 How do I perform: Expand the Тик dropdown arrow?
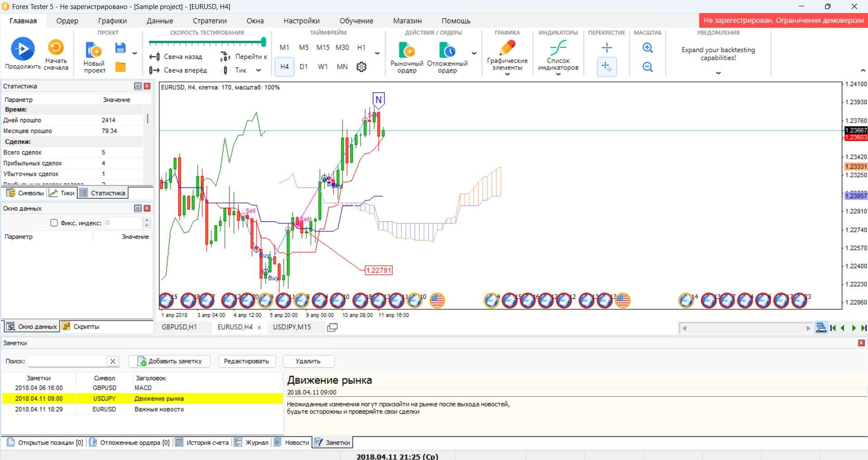(258, 70)
